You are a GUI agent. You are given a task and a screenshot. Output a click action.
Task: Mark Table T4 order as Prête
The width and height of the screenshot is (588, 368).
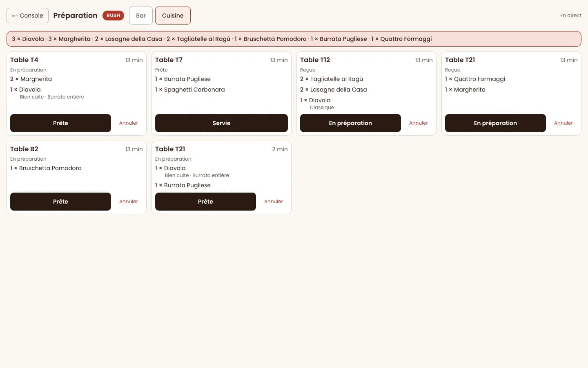click(x=60, y=123)
